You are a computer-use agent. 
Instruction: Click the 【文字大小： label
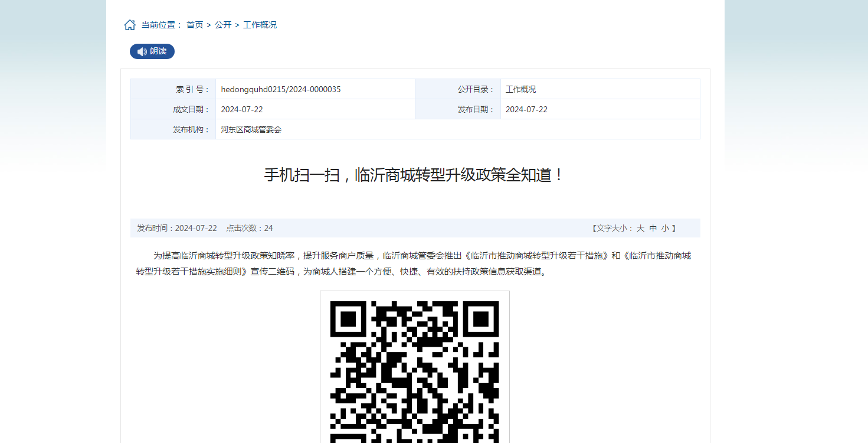pyautogui.click(x=612, y=228)
